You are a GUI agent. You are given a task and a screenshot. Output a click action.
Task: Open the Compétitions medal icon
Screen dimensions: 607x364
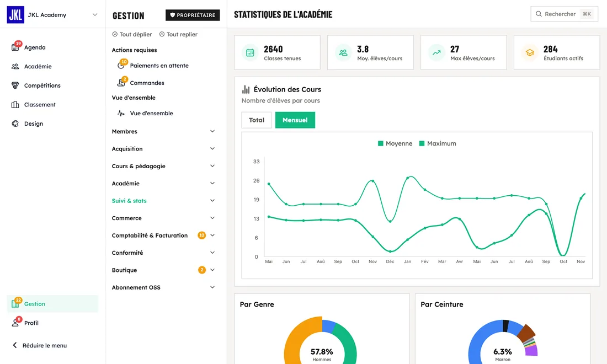click(x=15, y=85)
